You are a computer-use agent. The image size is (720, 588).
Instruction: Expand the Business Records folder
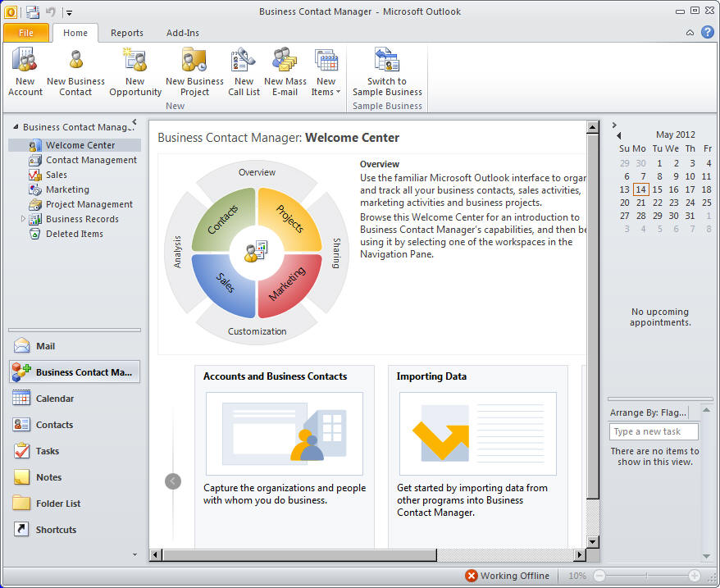24,219
